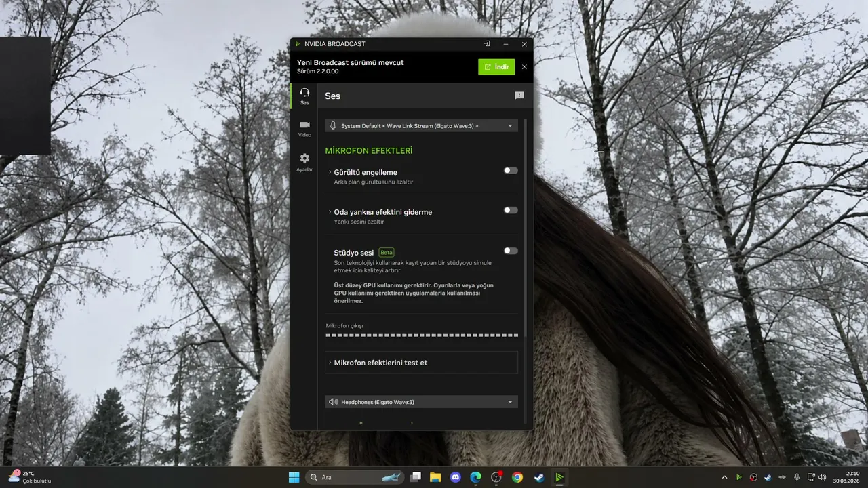This screenshot has width=868, height=488.
Task: Click the NVIDIA logo in the title bar
Action: pyautogui.click(x=298, y=44)
